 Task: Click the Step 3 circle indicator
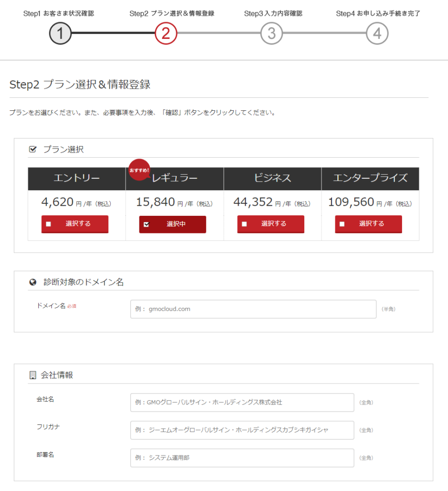click(x=271, y=34)
